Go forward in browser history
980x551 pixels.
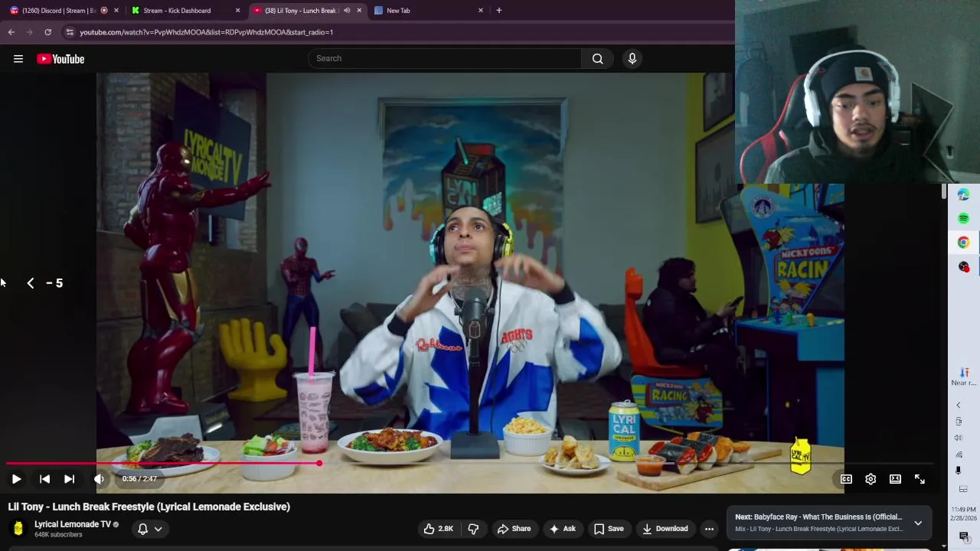click(29, 32)
